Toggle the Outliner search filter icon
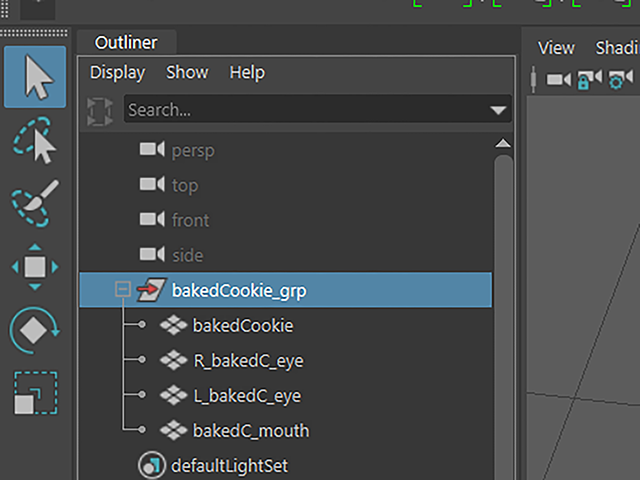Image resolution: width=640 pixels, height=480 pixels. click(x=100, y=111)
